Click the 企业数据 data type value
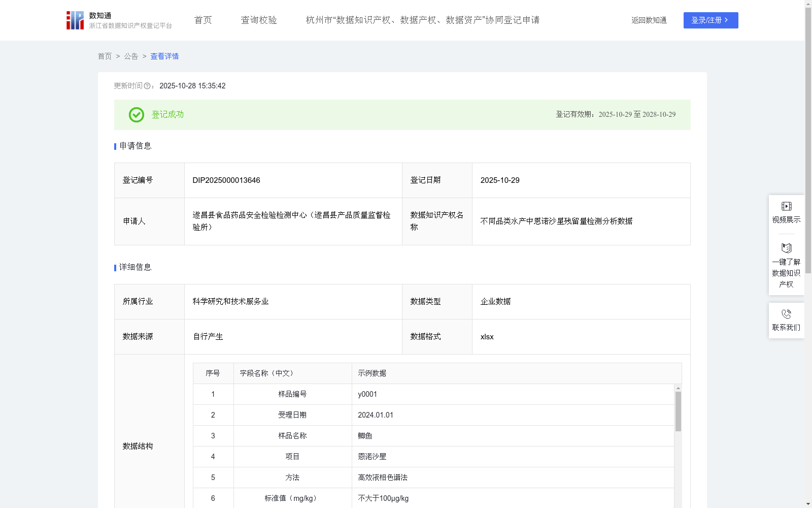 coord(495,301)
